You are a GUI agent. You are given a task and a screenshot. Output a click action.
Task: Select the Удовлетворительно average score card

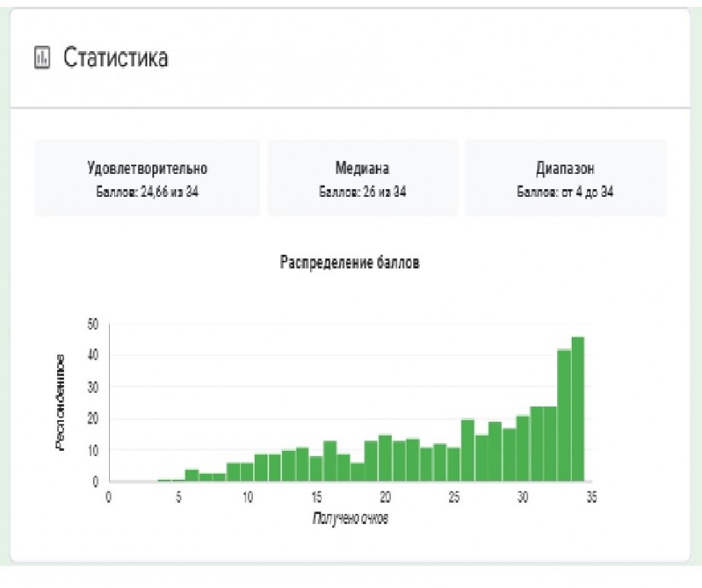[147, 178]
